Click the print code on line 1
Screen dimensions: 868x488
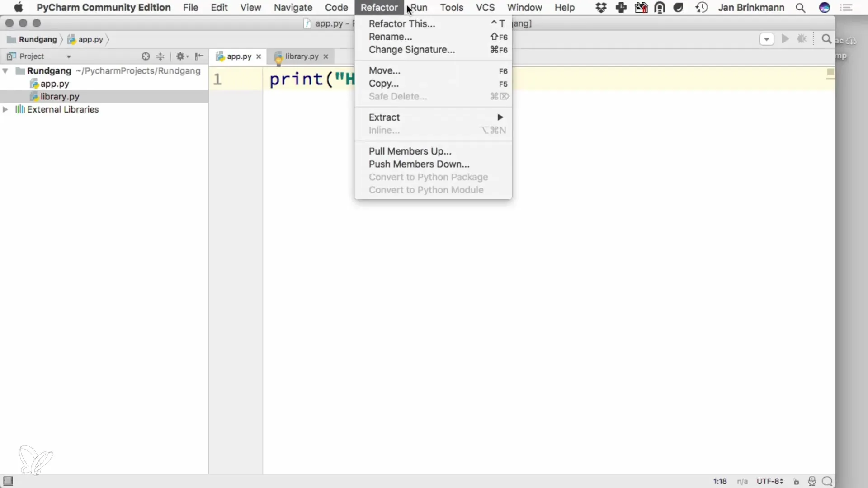(296, 80)
